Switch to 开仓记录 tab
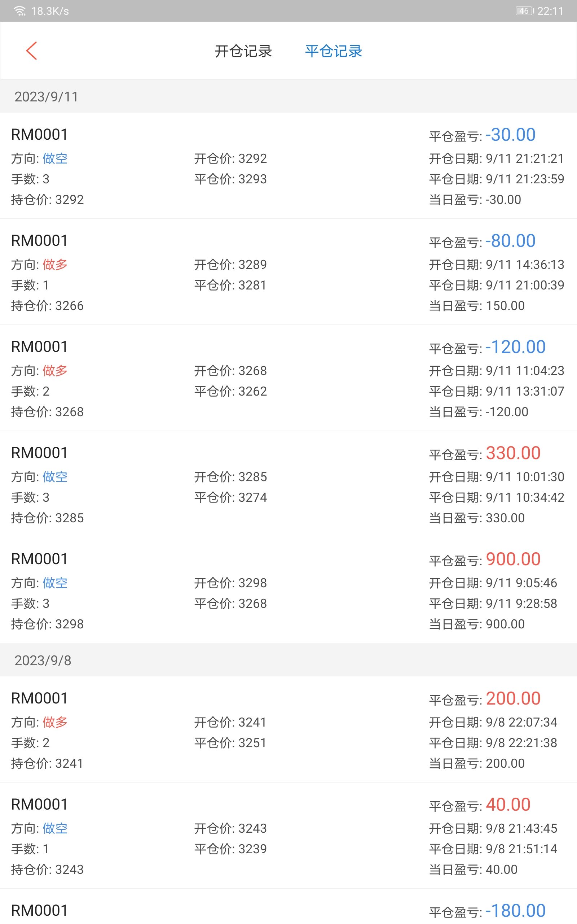Viewport: 577px width, 924px height. (x=243, y=51)
